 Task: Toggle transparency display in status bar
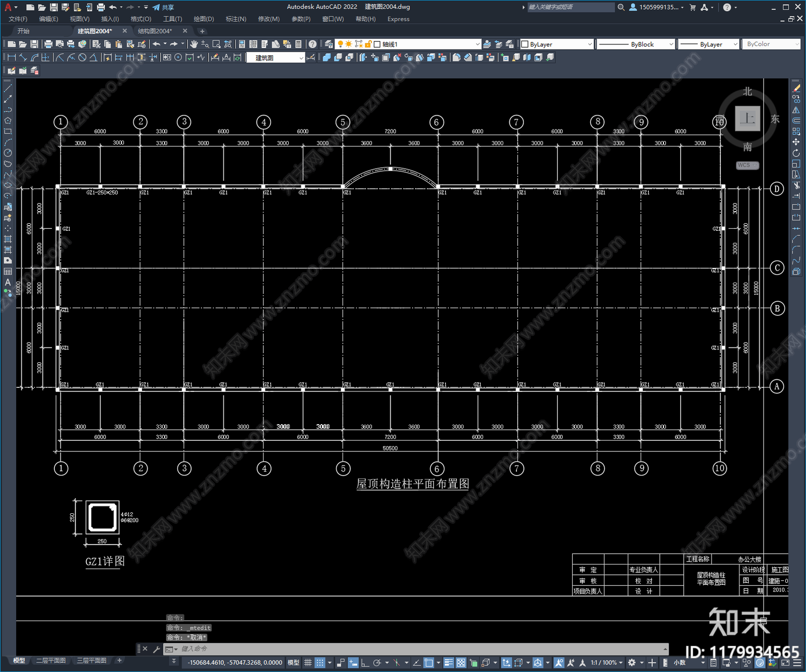pyautogui.click(x=460, y=662)
